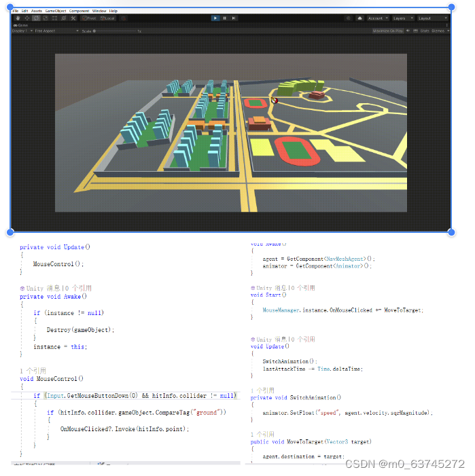Open Game view options three-dot menu

click(446, 25)
